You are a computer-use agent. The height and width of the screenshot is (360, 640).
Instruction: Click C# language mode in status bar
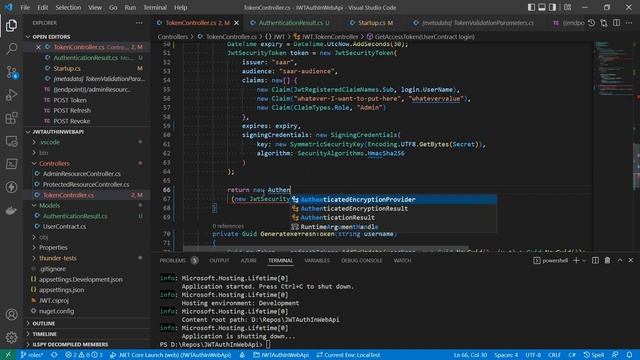(x=572, y=355)
